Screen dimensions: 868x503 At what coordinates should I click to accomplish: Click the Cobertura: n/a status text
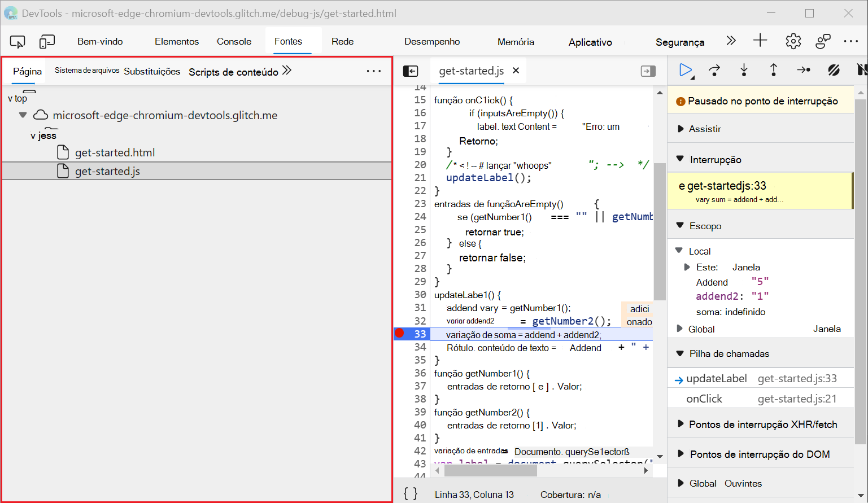coord(570,495)
